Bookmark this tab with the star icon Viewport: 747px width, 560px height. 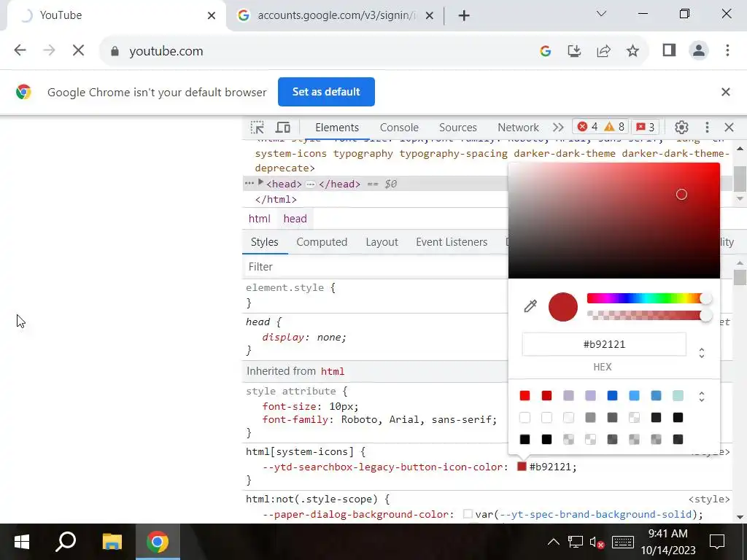click(x=632, y=51)
